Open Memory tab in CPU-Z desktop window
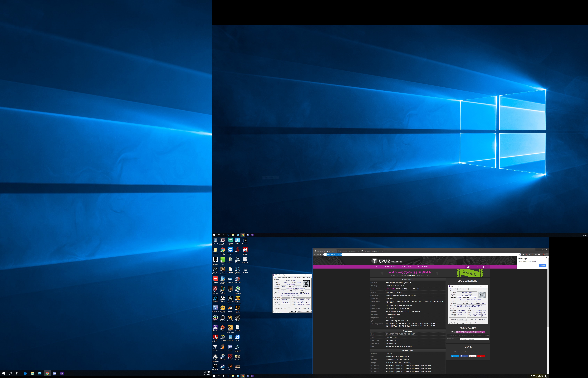 (290, 278)
